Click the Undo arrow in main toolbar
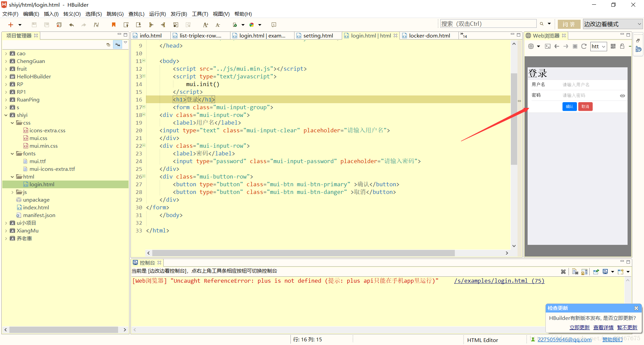This screenshot has height=345, width=644. (x=71, y=25)
